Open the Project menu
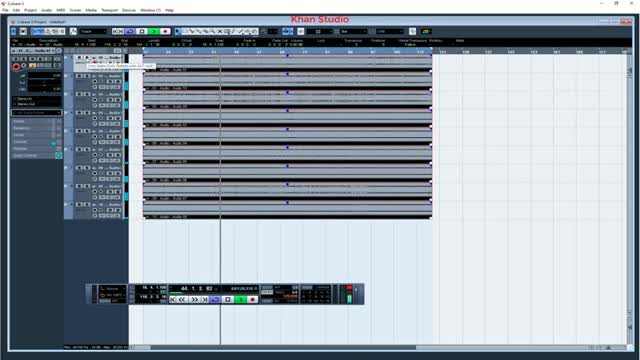The image size is (640, 360). coord(30,10)
